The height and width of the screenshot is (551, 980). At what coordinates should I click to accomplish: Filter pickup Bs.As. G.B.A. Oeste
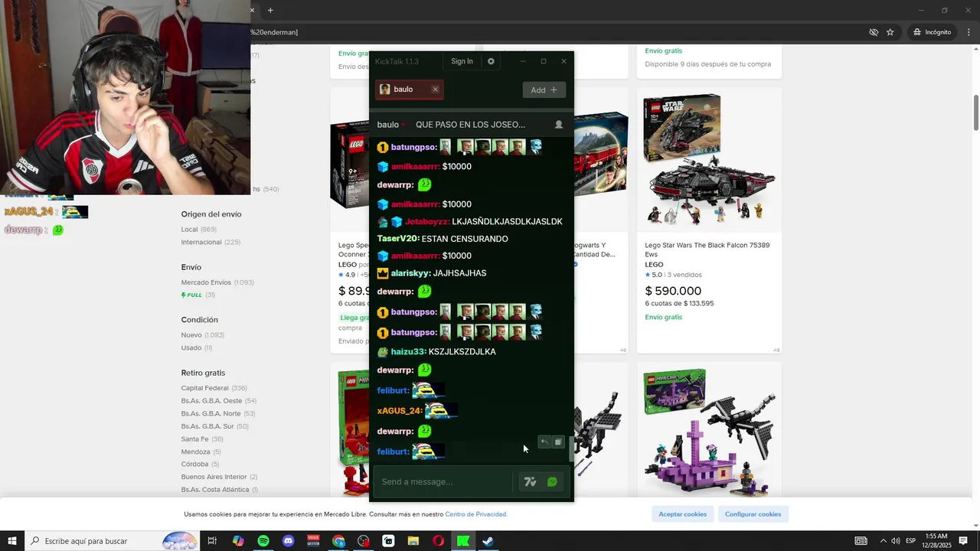pyautogui.click(x=211, y=401)
